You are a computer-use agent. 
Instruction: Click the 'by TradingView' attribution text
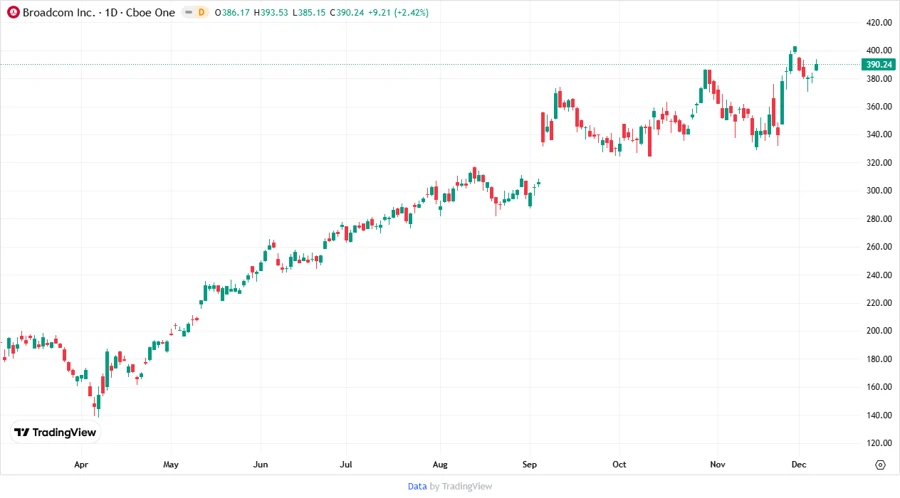pos(461,486)
